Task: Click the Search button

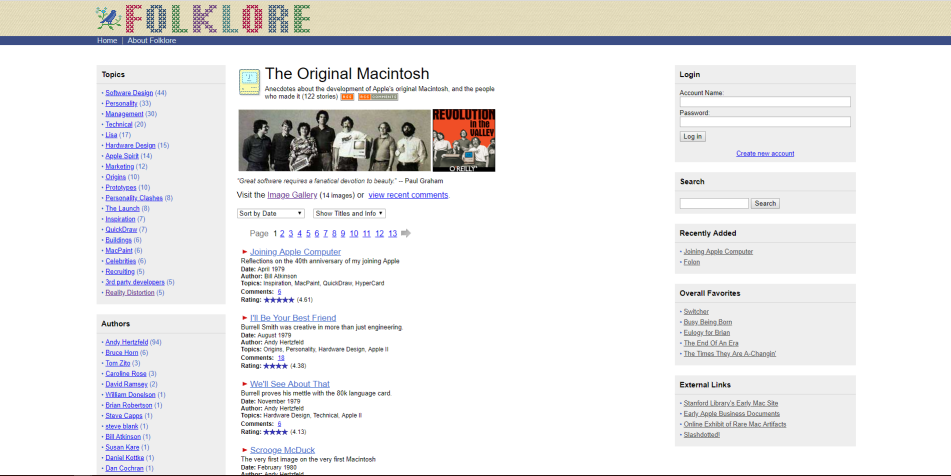Action: (x=765, y=204)
